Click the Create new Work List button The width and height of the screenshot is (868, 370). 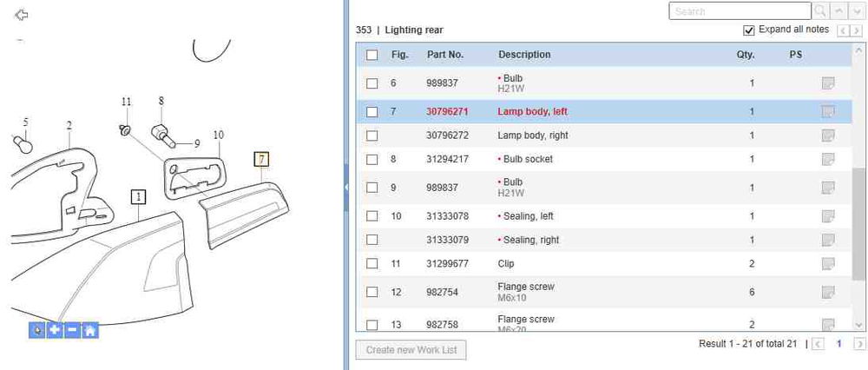pyautogui.click(x=411, y=350)
